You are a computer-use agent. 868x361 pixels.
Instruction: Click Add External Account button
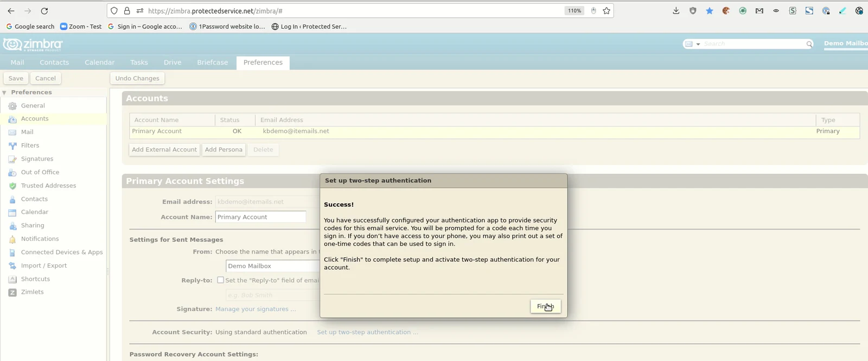[164, 150]
